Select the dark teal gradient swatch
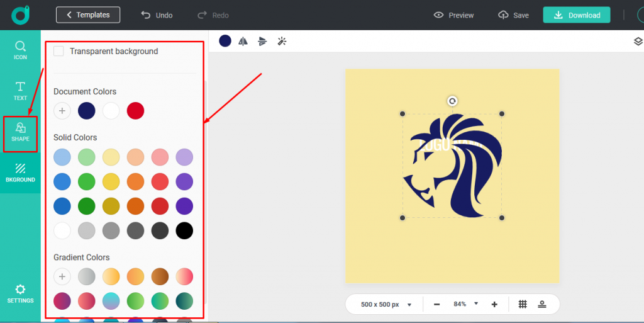This screenshot has height=323, width=644. pos(184,301)
